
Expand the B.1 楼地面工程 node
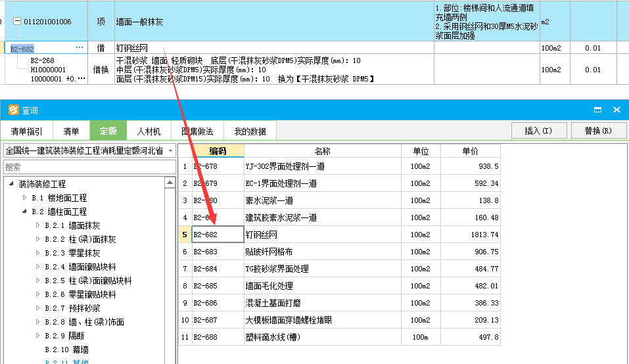24,198
